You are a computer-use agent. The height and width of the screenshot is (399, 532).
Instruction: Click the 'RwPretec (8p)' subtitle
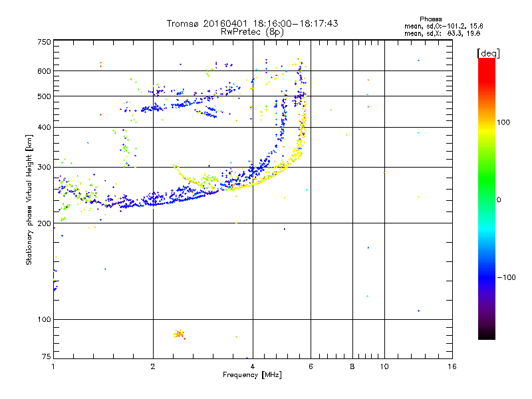pos(252,32)
